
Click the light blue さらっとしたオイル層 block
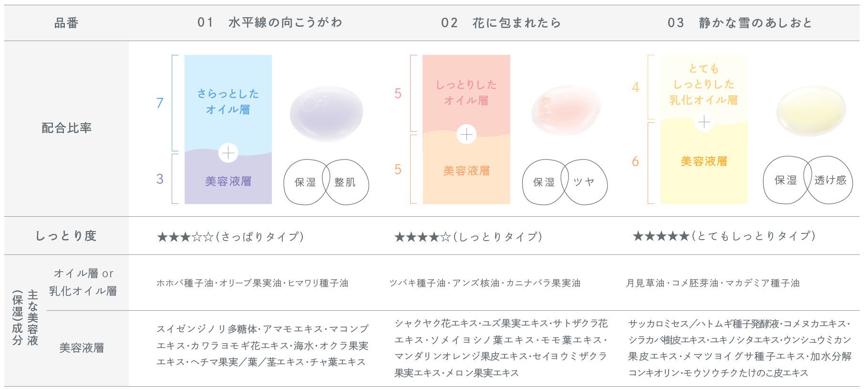point(228,101)
